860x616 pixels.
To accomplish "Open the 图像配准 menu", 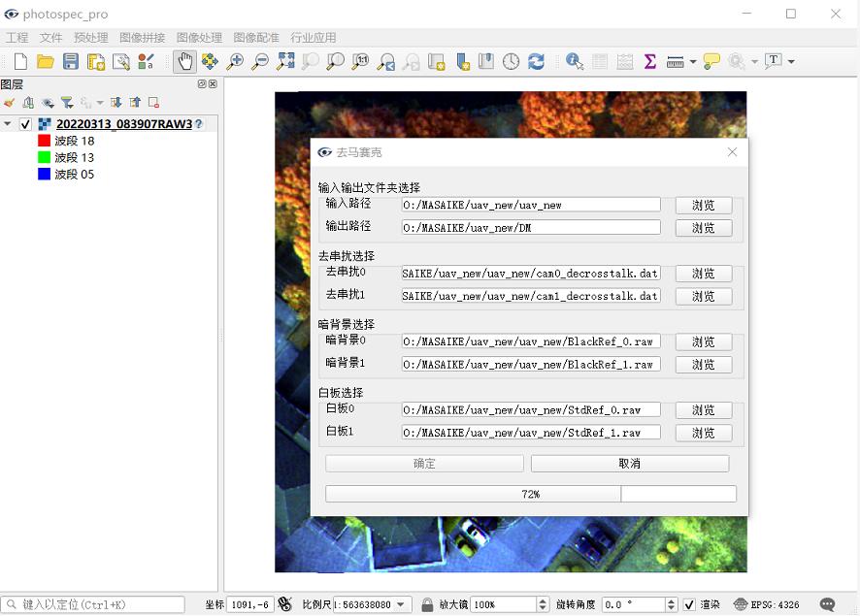I will pos(256,38).
